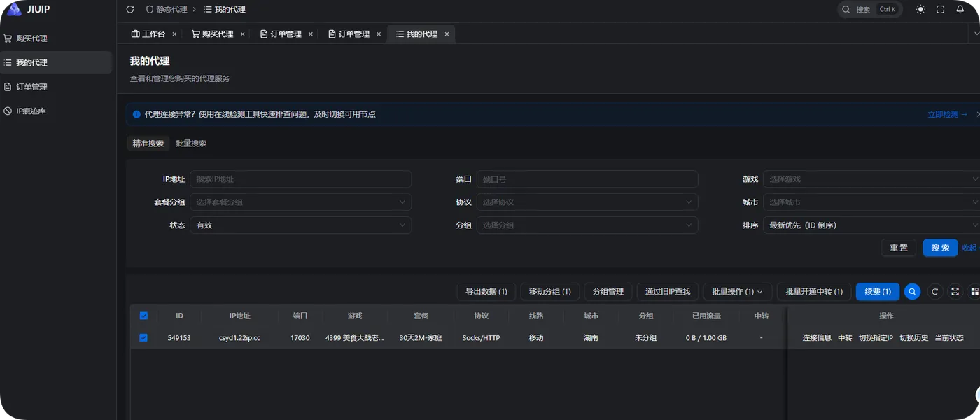This screenshot has height=420, width=980.
Task: Open the 套餐分组 dropdown
Action: (x=301, y=202)
